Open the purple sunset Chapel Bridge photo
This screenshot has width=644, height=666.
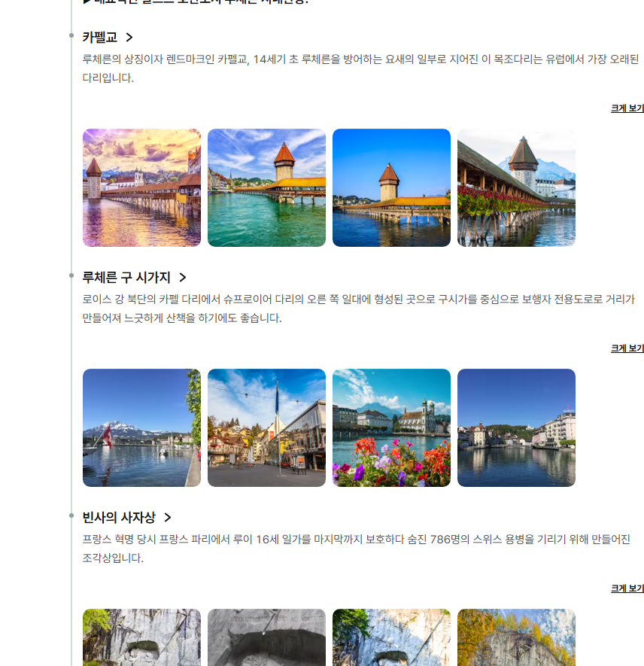[141, 187]
